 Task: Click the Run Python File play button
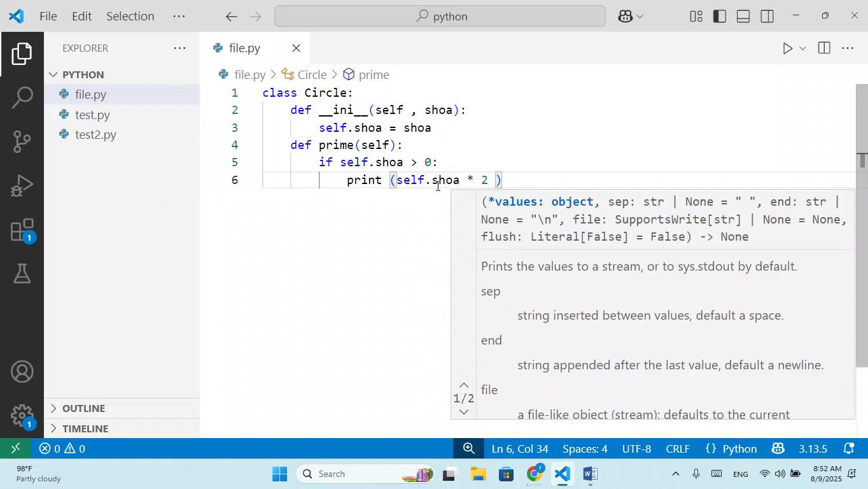pos(787,48)
